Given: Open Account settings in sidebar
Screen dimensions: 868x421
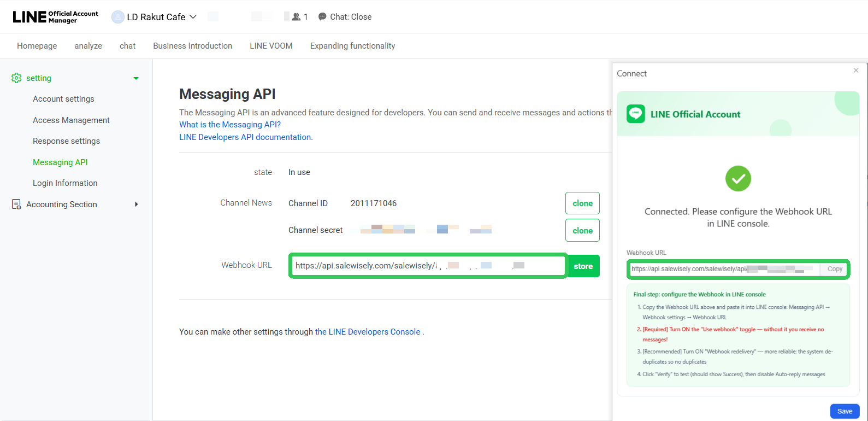Looking at the screenshot, I should [x=63, y=99].
